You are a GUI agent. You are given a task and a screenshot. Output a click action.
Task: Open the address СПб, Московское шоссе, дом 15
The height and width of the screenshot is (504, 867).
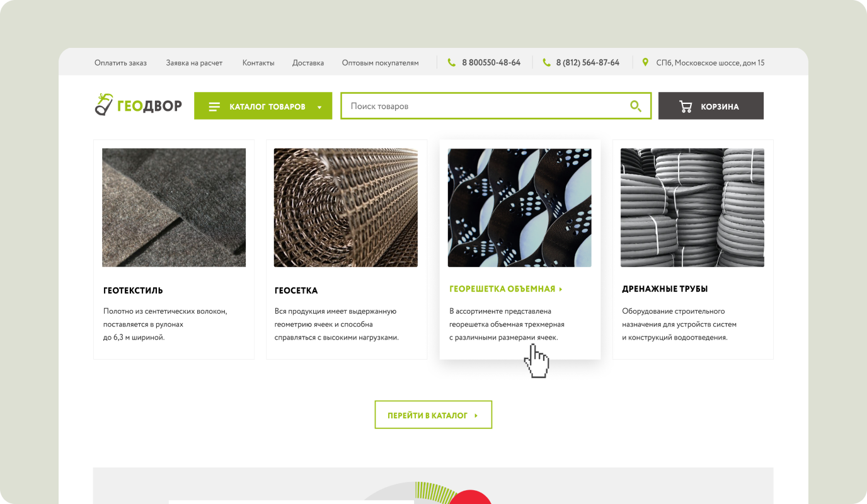[x=710, y=63]
